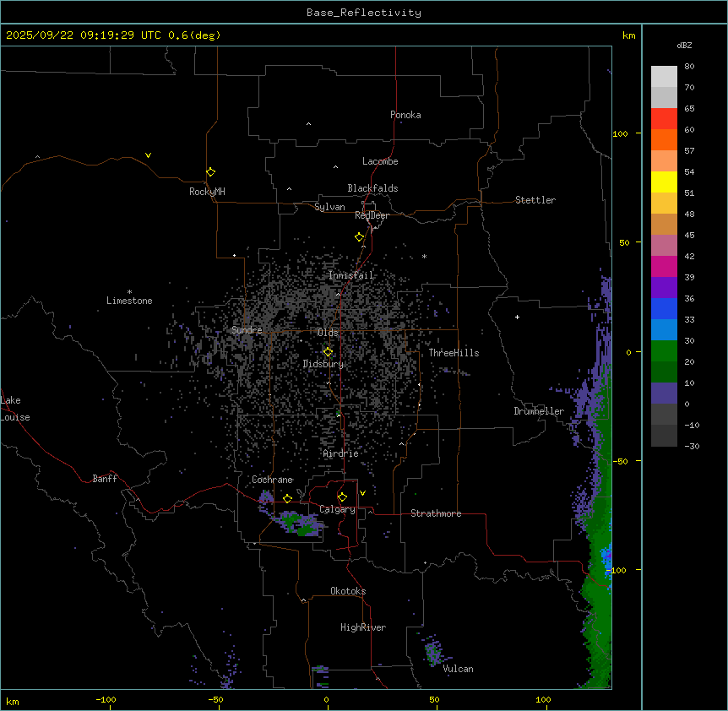
Task: Select the Drumheller city label
Action: coord(539,411)
